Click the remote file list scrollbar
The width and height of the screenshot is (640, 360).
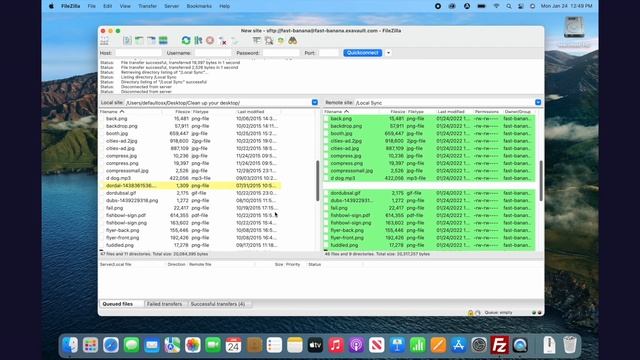tap(541, 180)
